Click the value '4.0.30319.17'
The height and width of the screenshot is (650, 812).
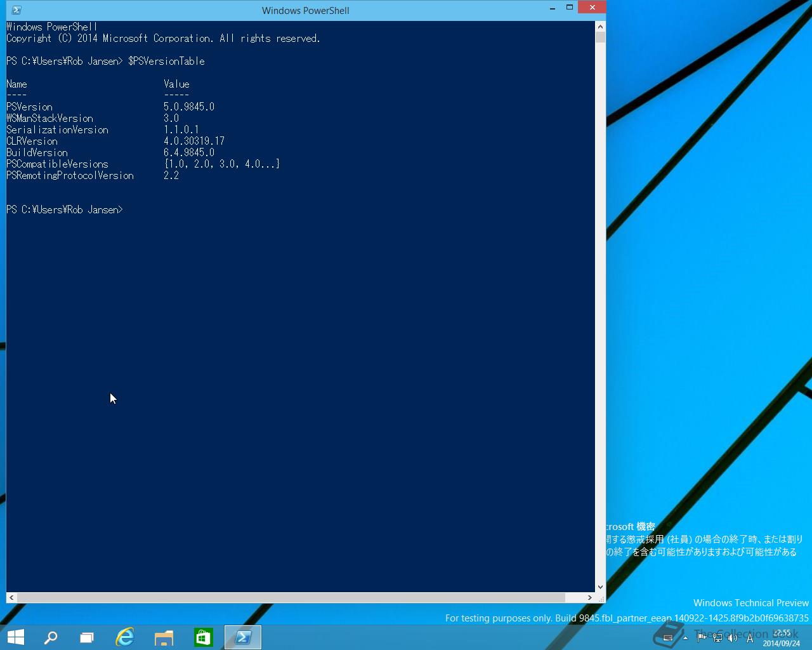[x=194, y=141]
